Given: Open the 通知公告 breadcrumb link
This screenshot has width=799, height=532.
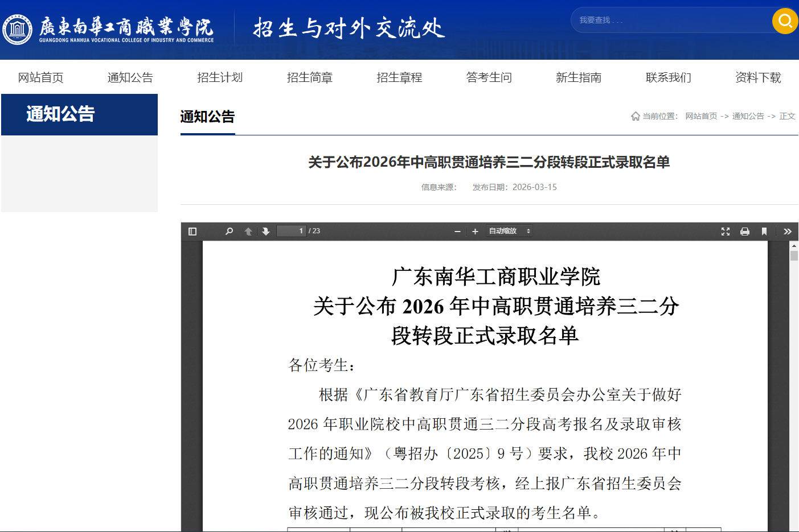Looking at the screenshot, I should [x=747, y=116].
